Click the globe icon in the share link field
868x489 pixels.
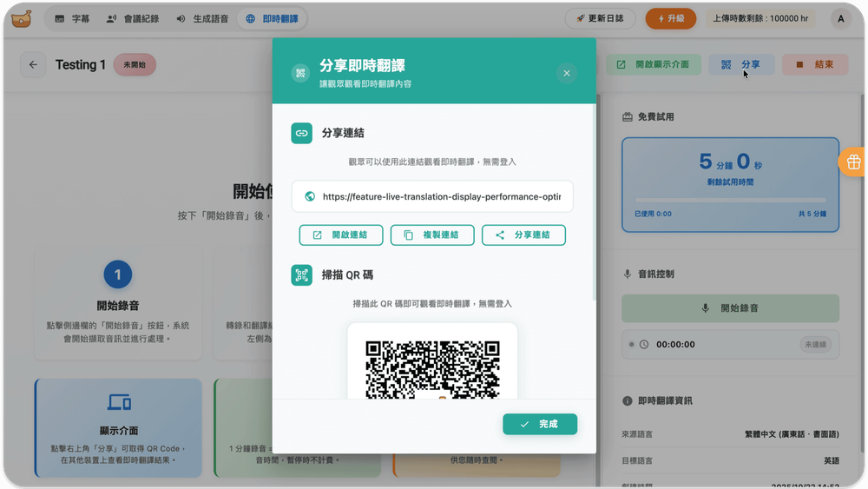click(x=310, y=196)
